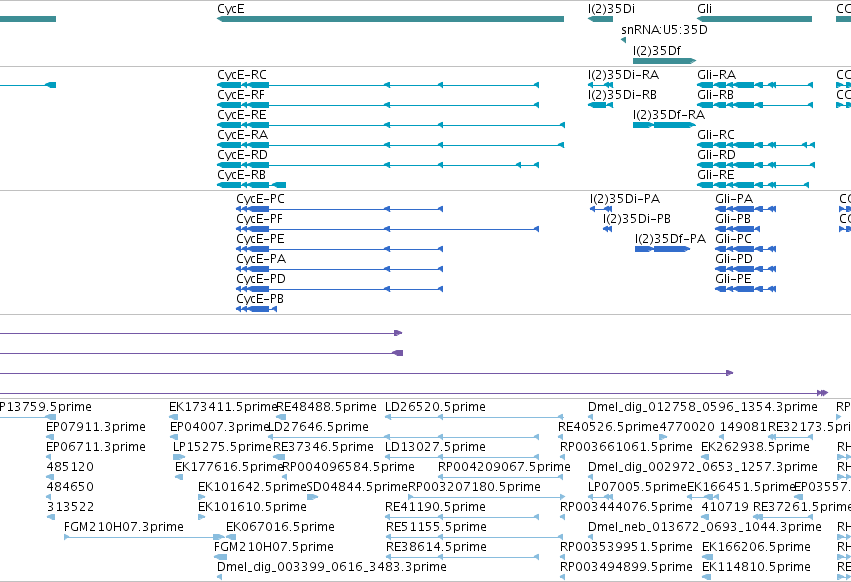Select FGM210H07.5prime label

274,547
